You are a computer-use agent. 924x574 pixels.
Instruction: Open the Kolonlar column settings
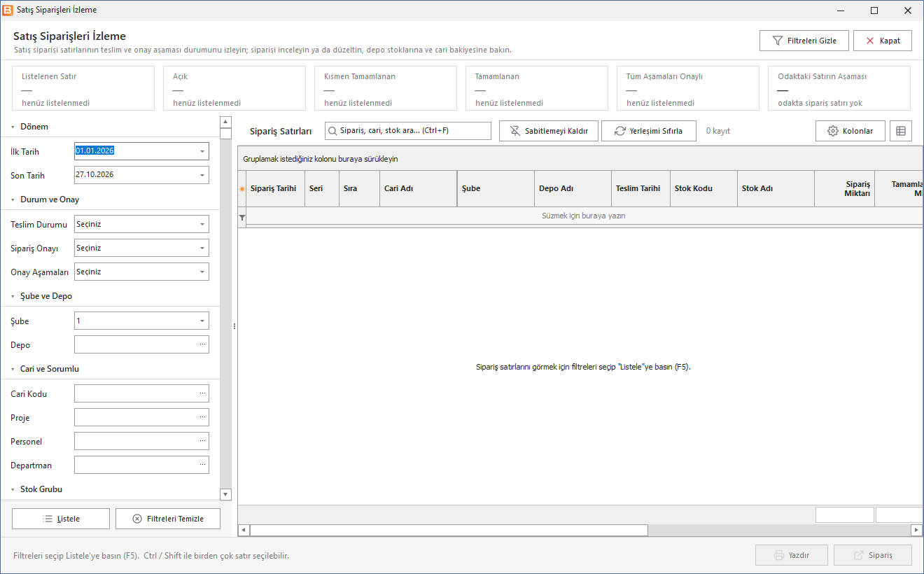[x=850, y=131]
